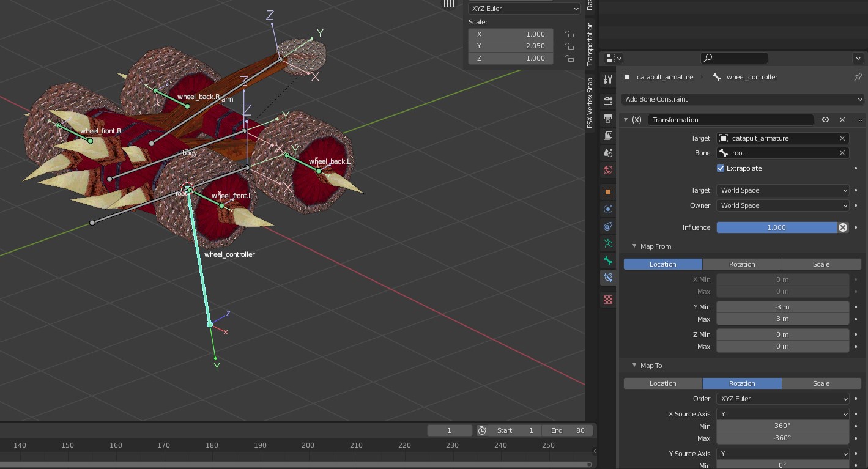The width and height of the screenshot is (868, 469).
Task: Hide the Transformation constraint with eye icon
Action: tap(825, 120)
